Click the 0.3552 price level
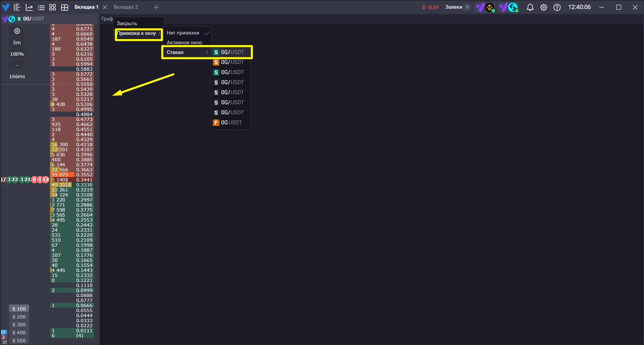Screen dimensions: 644x345 click(x=84, y=175)
